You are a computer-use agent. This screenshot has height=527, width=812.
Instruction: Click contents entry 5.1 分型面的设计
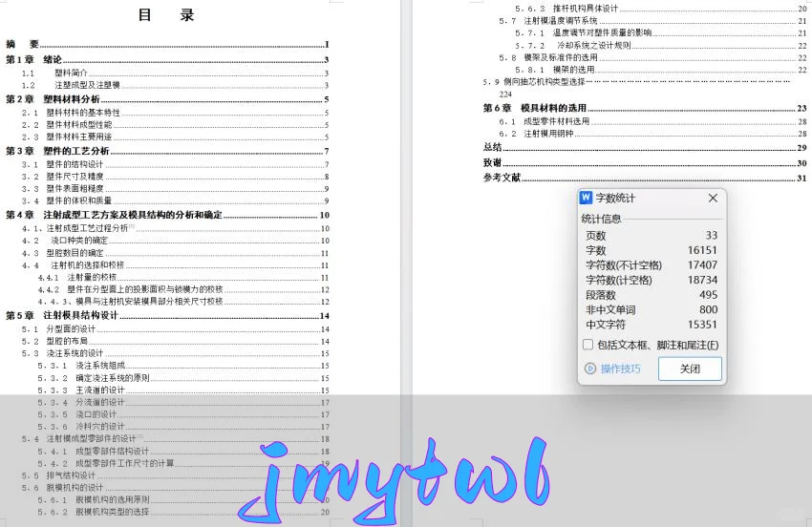pos(175,328)
